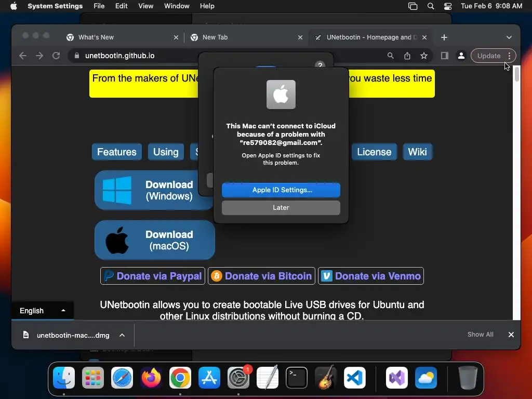Open Spotlight search in menu bar

[431, 6]
